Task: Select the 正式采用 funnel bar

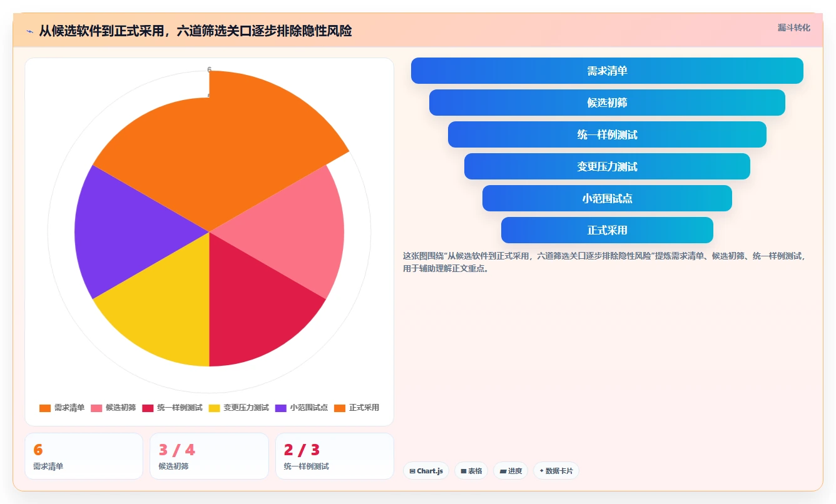Action: (607, 230)
